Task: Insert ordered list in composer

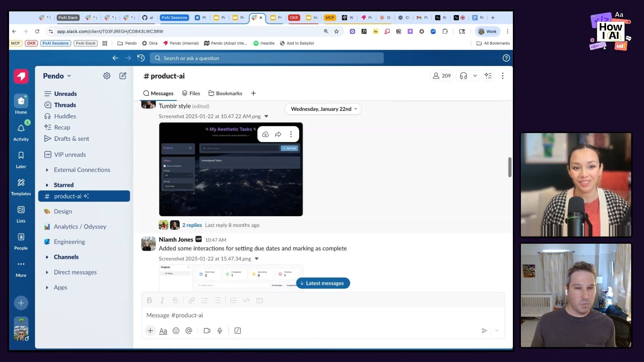Action: [x=204, y=300]
